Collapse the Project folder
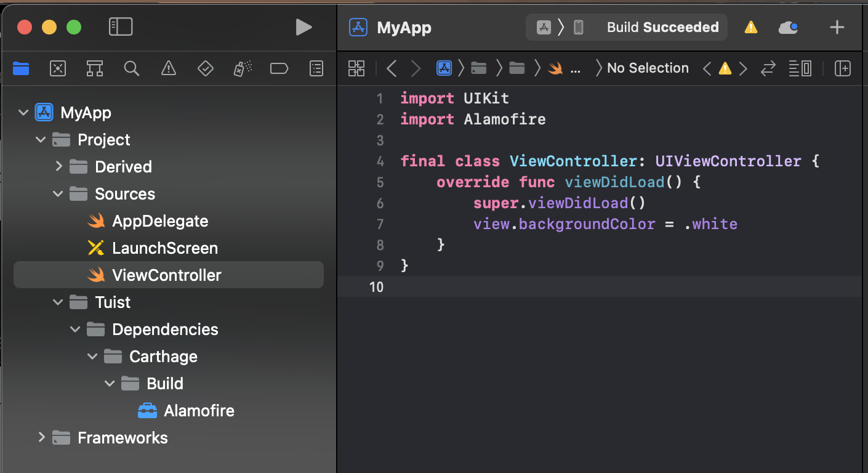The image size is (868, 473). click(41, 140)
